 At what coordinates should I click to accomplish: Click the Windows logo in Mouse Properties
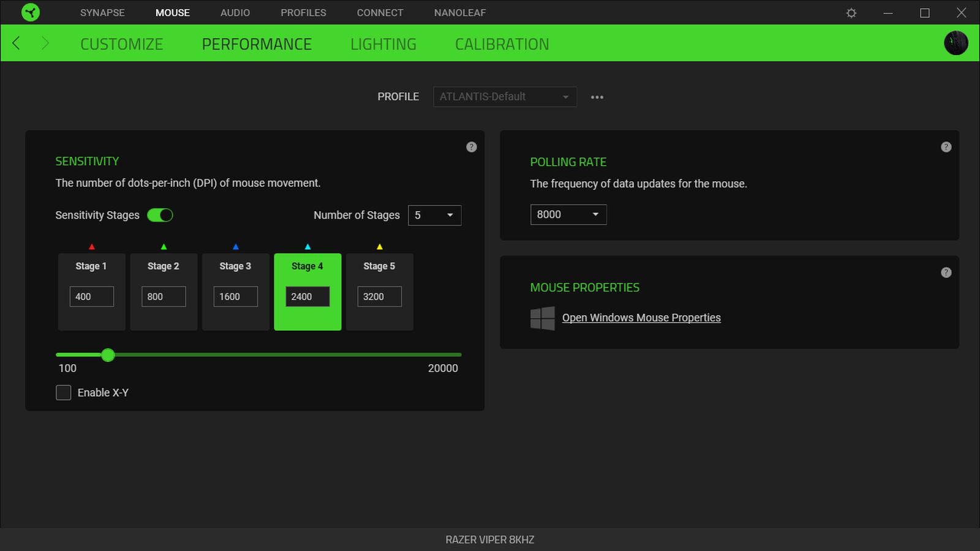(542, 318)
